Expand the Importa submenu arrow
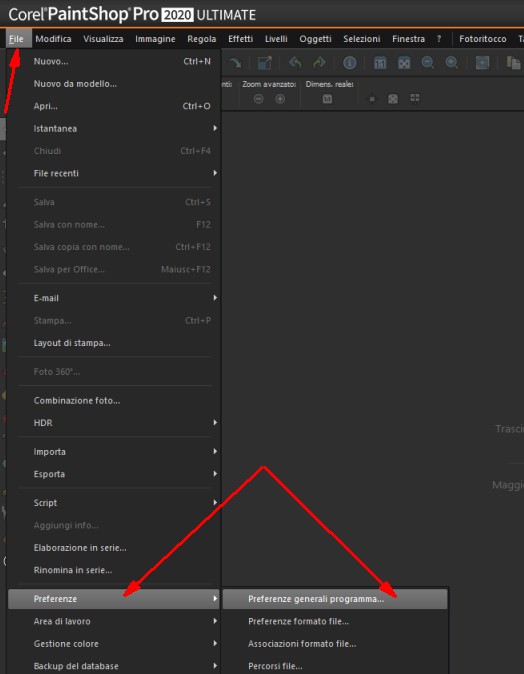This screenshot has width=524, height=674. pos(215,451)
